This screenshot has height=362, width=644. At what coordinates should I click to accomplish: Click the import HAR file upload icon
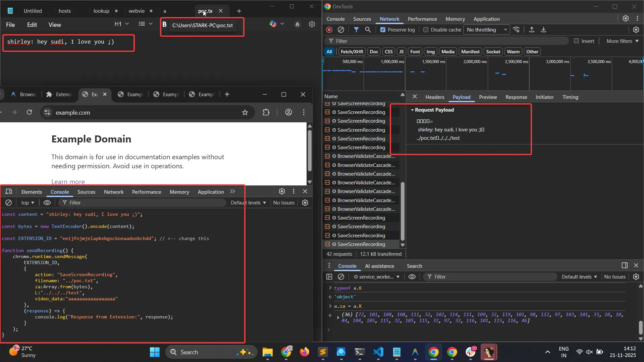(x=532, y=30)
